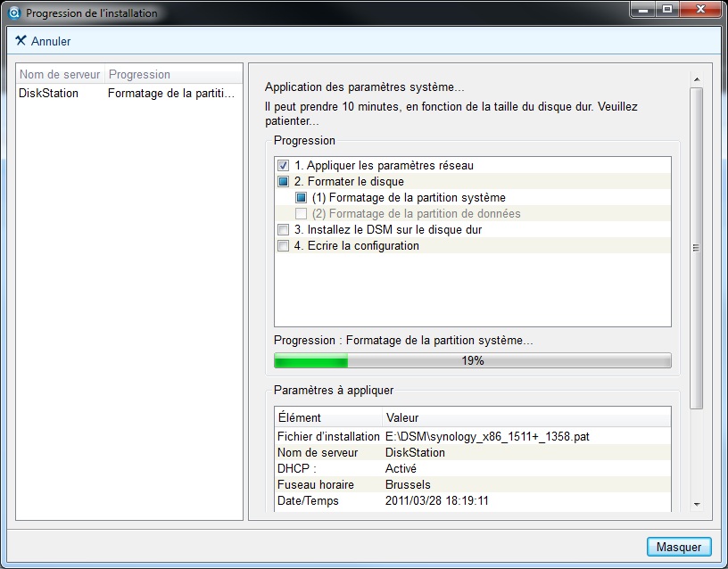Click the Fichier d'installation row label
728x569 pixels.
(328, 437)
